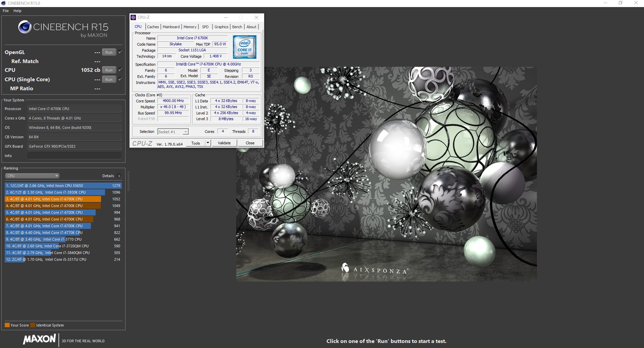
Task: Click the Cores x GHz field
Action: 75,118
